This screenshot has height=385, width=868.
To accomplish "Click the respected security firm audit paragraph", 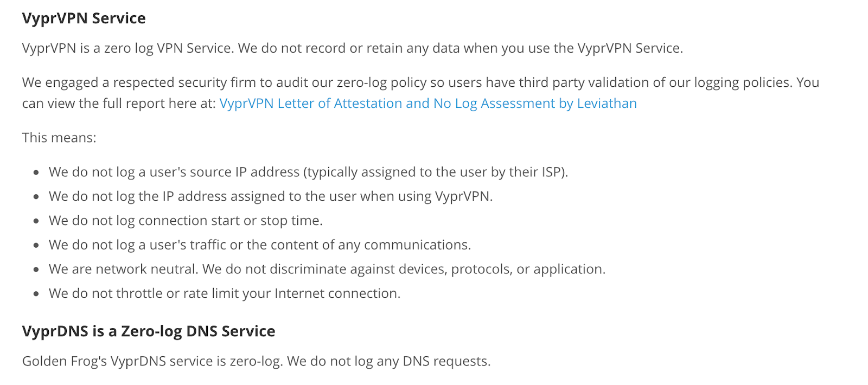I will click(x=420, y=93).
